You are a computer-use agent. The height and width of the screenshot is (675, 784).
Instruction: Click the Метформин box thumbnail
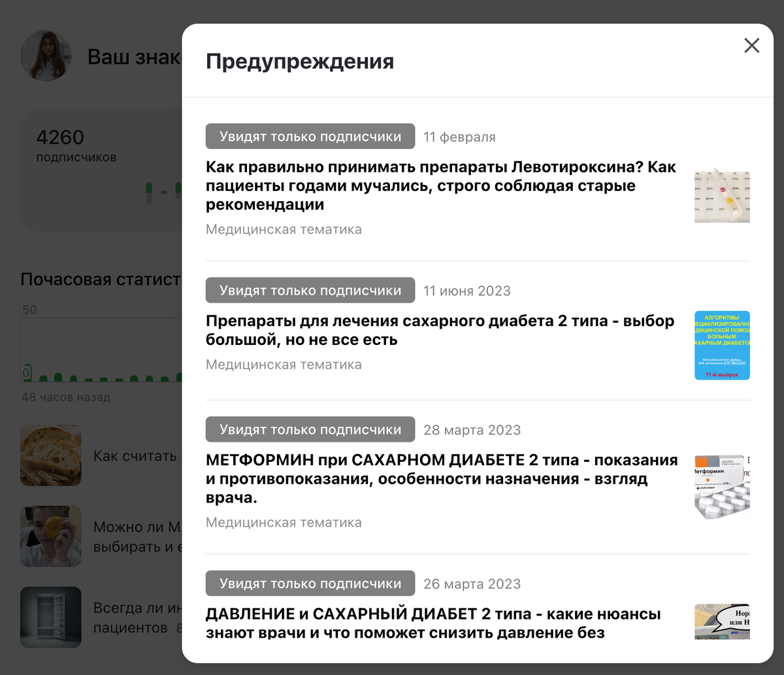point(722,487)
